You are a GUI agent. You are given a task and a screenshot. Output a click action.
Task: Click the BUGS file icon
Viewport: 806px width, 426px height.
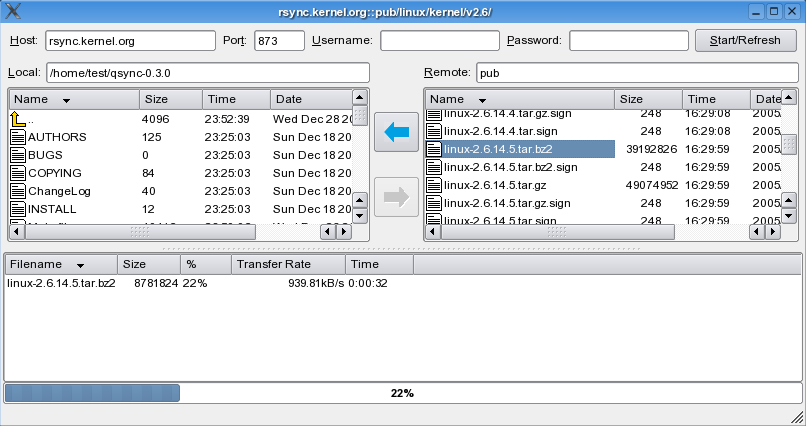coord(18,155)
